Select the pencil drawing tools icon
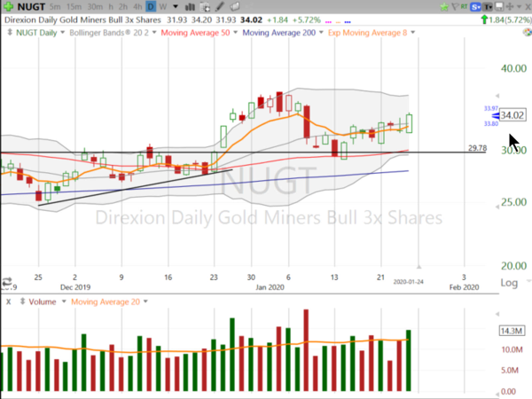This screenshot has width=532, height=399. pos(220,6)
